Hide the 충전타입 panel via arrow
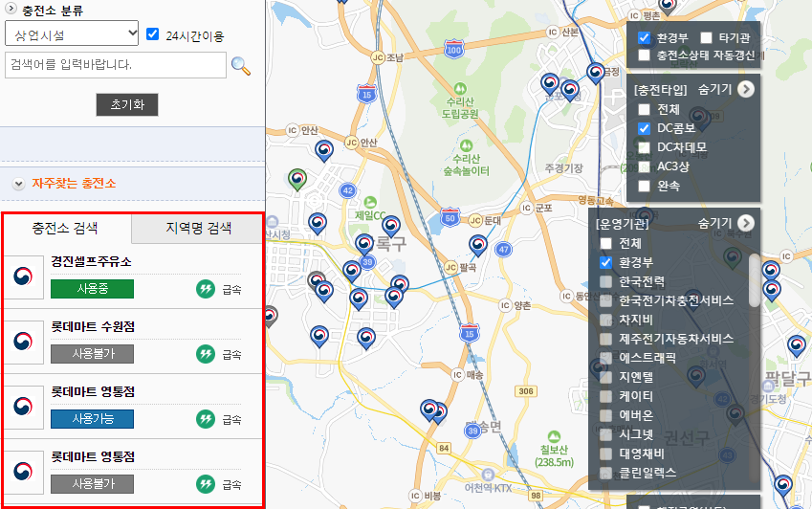 click(x=746, y=89)
